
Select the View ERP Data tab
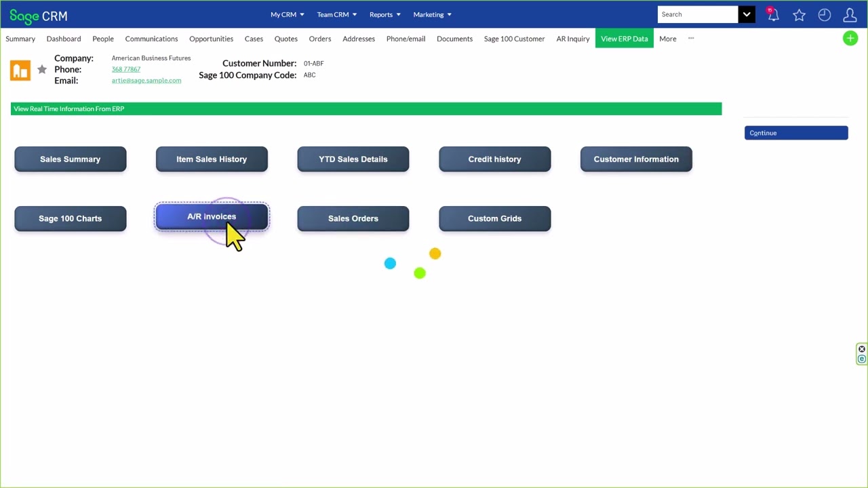click(x=625, y=39)
